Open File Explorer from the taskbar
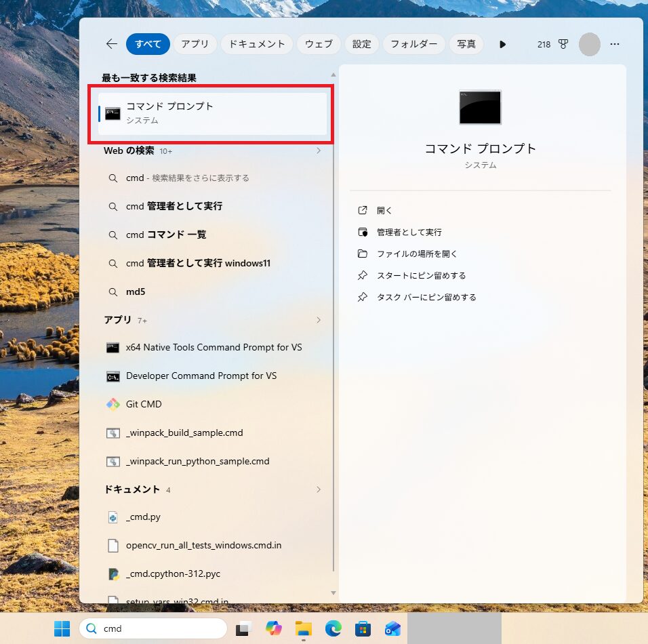This screenshot has height=644, width=648. pyautogui.click(x=303, y=628)
